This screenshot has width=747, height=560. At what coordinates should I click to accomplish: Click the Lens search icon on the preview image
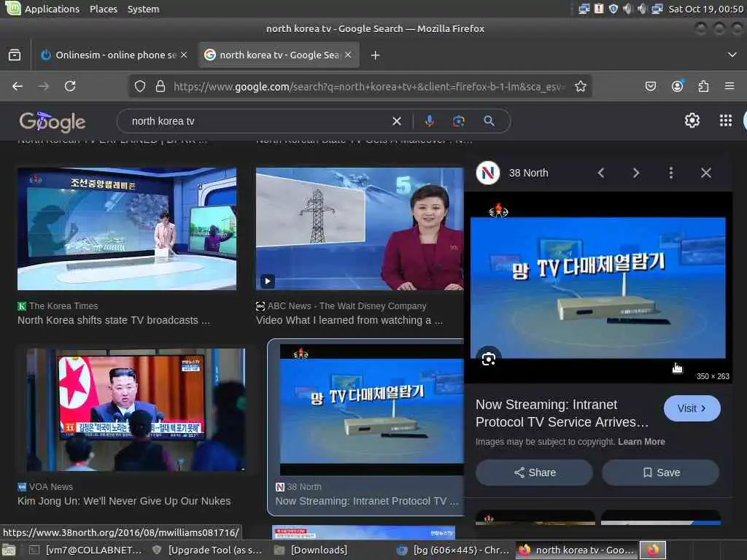tap(488, 359)
